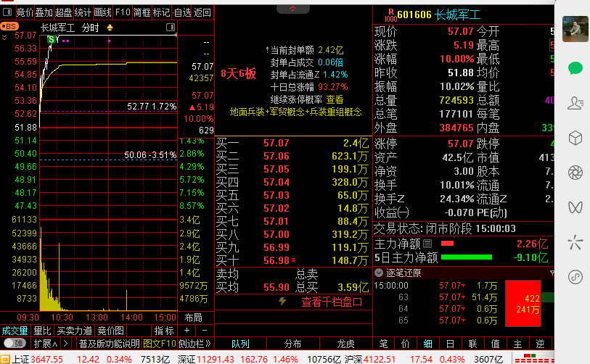Select the 主 tab
590x364 pixels.
pos(517,344)
